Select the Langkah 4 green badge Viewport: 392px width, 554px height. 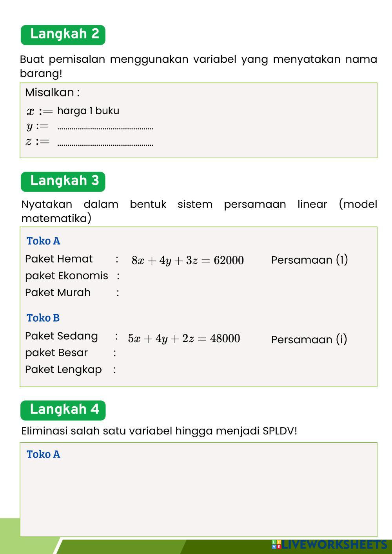(x=63, y=410)
